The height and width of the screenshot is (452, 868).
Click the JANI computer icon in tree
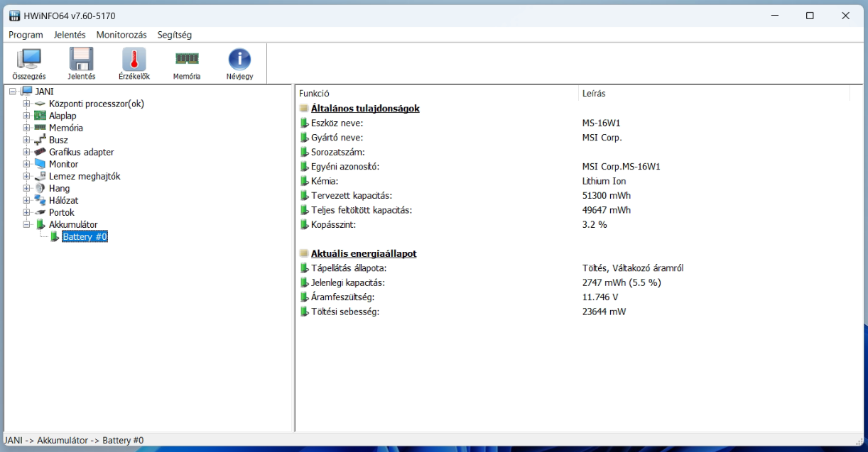coord(27,92)
